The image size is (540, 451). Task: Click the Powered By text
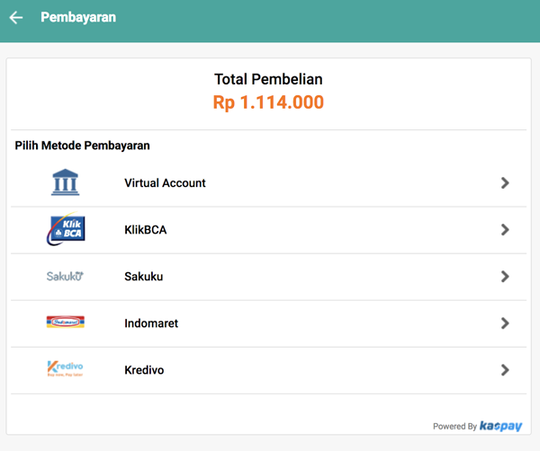click(x=455, y=426)
